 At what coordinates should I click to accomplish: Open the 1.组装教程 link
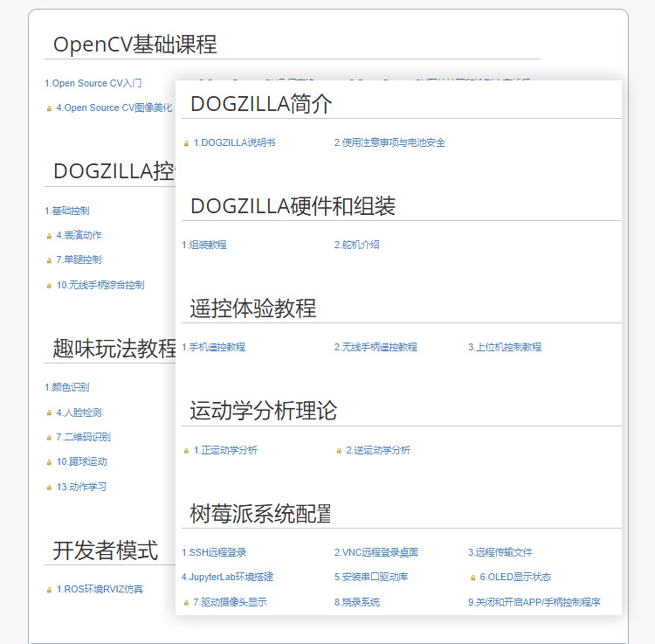click(x=204, y=245)
